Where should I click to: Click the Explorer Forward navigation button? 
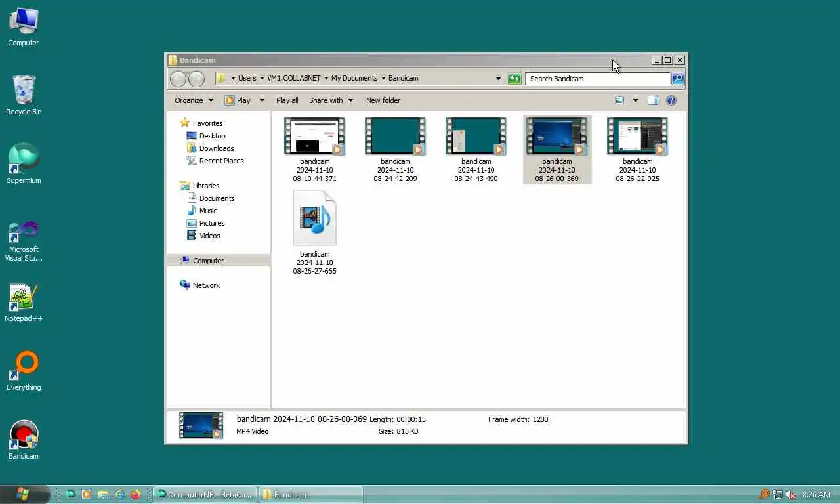pyautogui.click(x=196, y=79)
